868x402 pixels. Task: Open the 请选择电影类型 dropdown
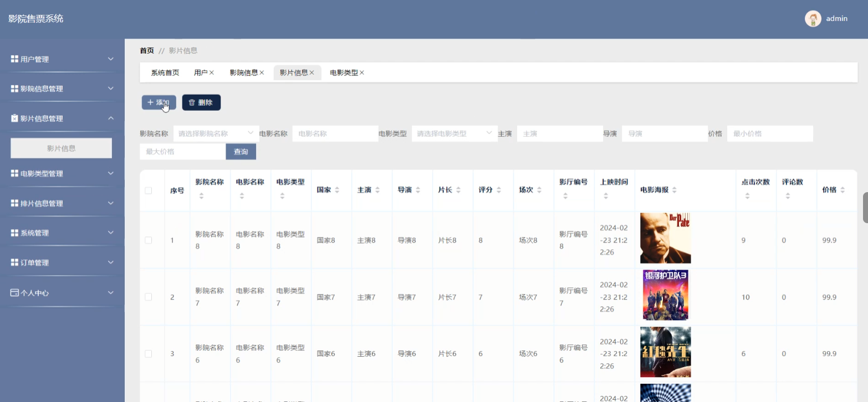point(455,133)
